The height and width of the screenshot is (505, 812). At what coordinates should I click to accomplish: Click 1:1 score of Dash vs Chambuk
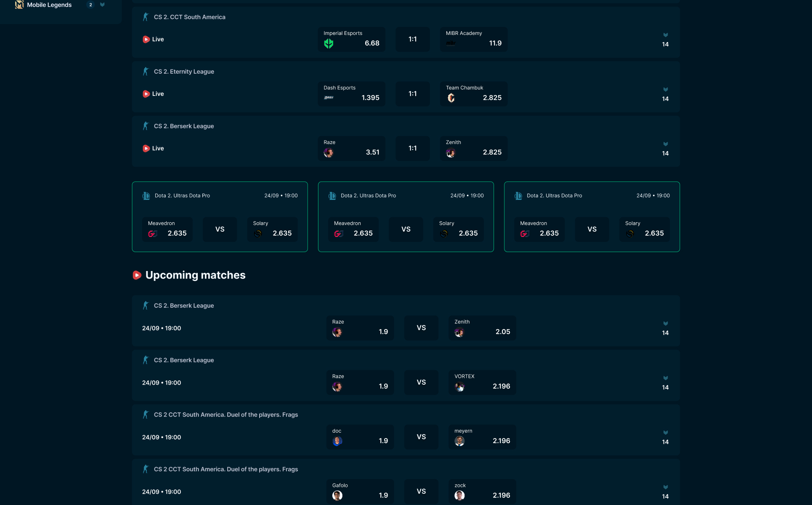[x=412, y=94]
